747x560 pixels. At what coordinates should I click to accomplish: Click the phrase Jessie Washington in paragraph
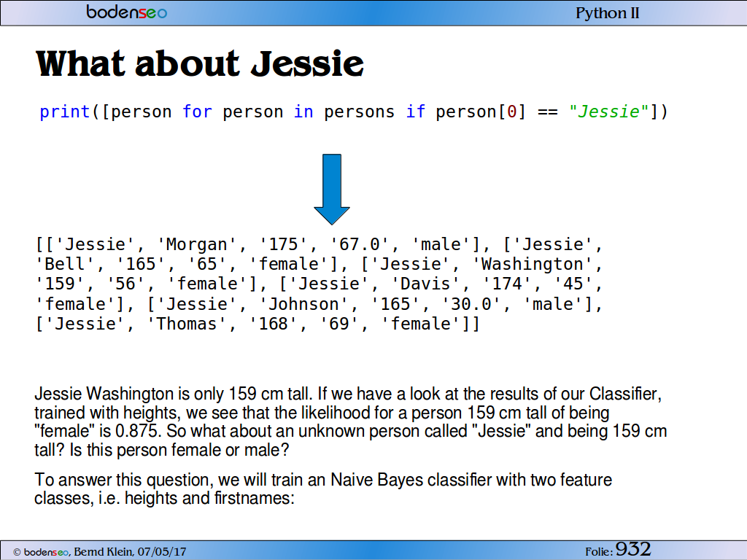[x=104, y=394]
